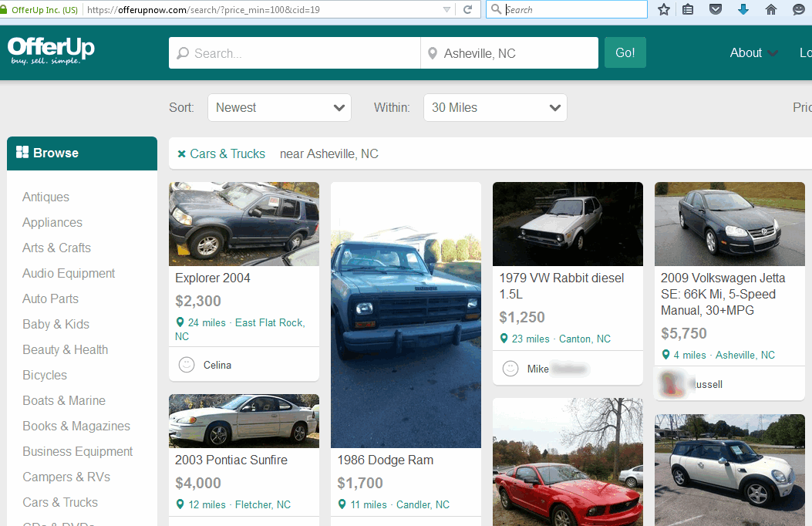Open the 2009 Volkswagen Jetta photo

729,224
